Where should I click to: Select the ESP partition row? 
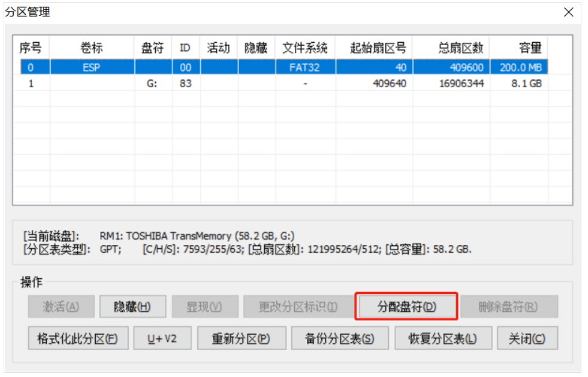click(x=91, y=67)
